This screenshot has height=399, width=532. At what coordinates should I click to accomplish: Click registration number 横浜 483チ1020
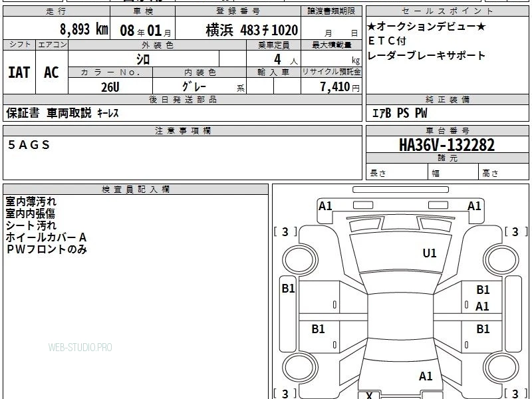click(x=252, y=30)
